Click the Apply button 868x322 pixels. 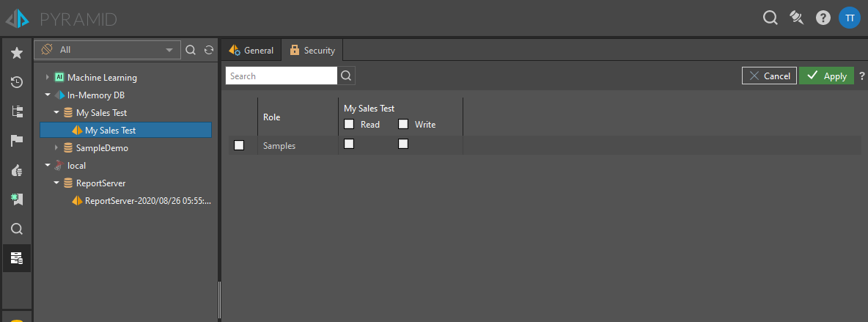[x=826, y=76]
